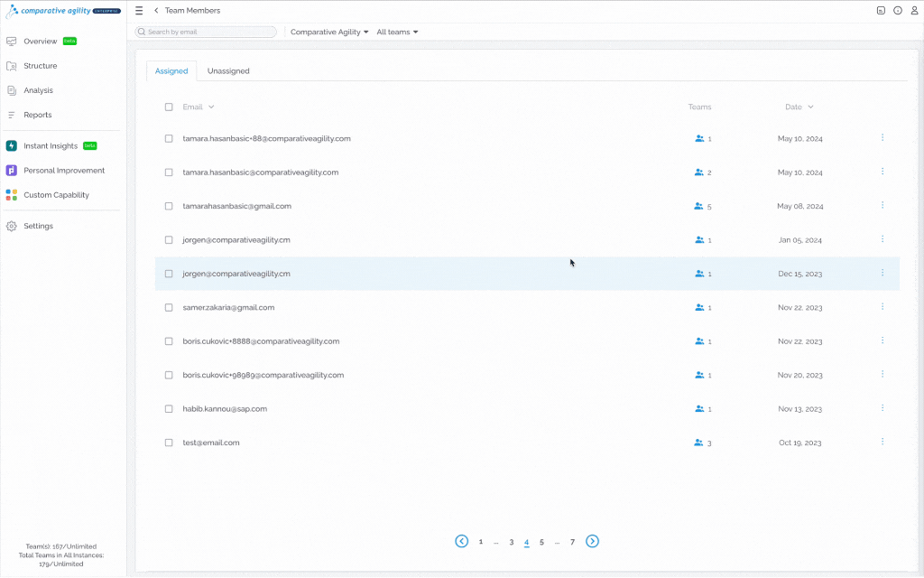Image resolution: width=924 pixels, height=578 pixels.
Task: Tick checkbox for habib.kannou@sap.com
Action: pyautogui.click(x=169, y=409)
